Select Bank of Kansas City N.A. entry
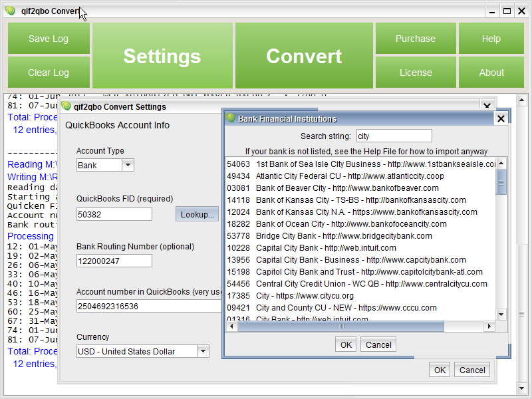 pyautogui.click(x=366, y=212)
